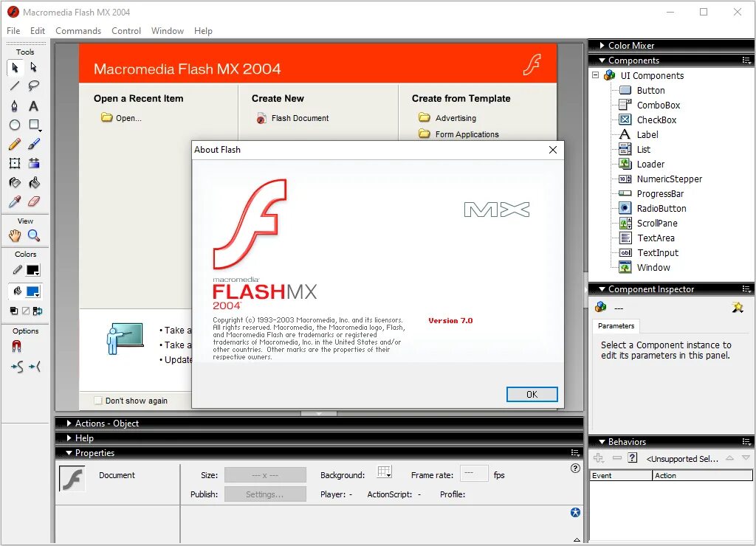756x546 pixels.
Task: Open the Control menu
Action: [x=126, y=31]
